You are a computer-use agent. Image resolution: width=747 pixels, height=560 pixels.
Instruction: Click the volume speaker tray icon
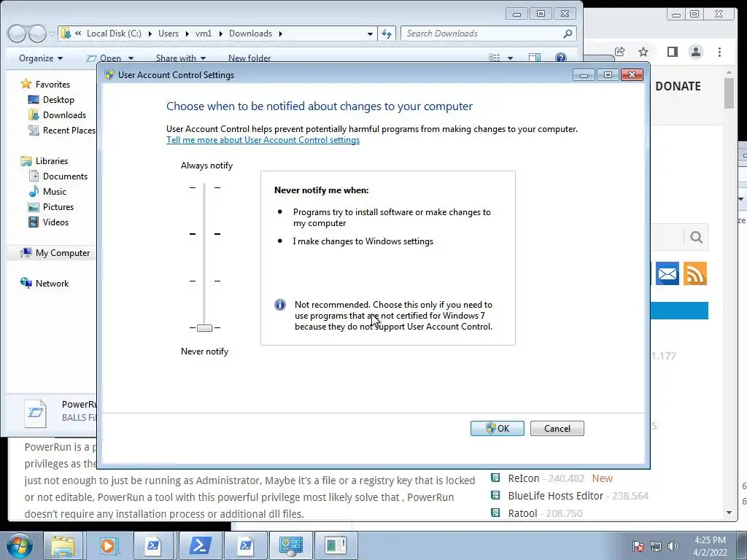673,546
